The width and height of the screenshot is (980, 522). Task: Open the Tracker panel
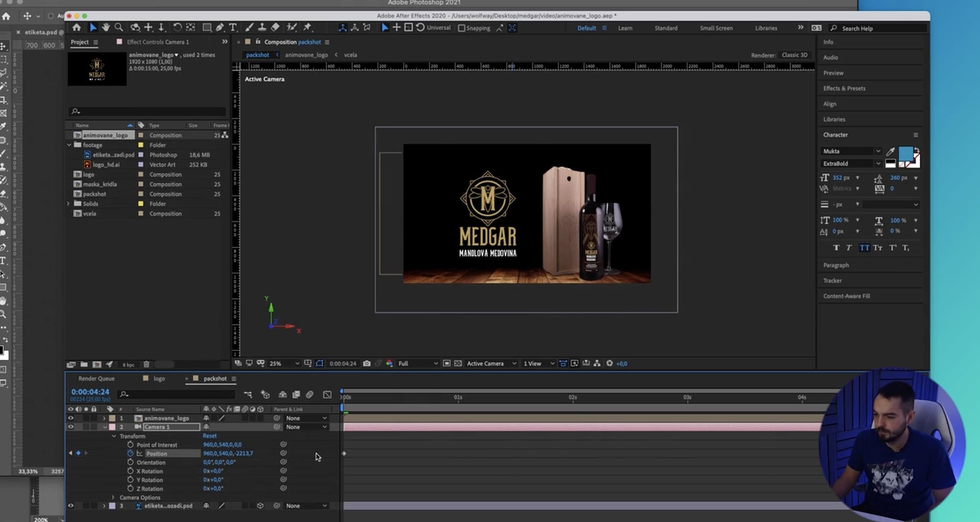tap(832, 281)
